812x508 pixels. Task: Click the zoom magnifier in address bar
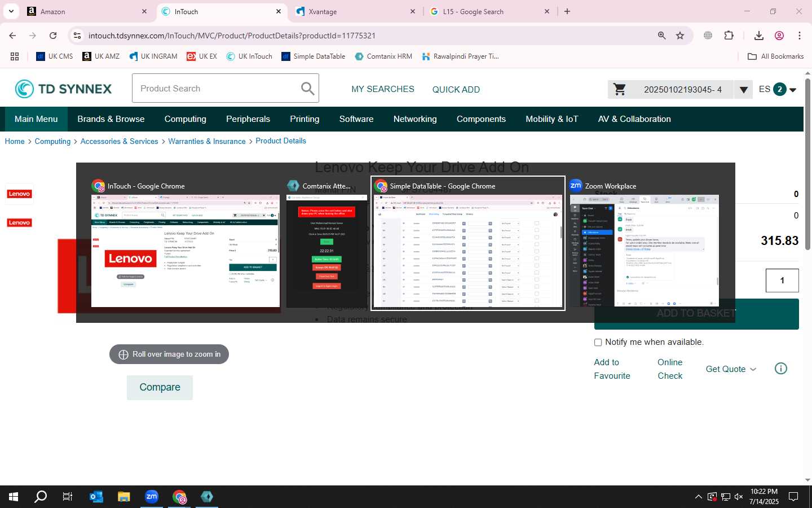[x=661, y=36]
